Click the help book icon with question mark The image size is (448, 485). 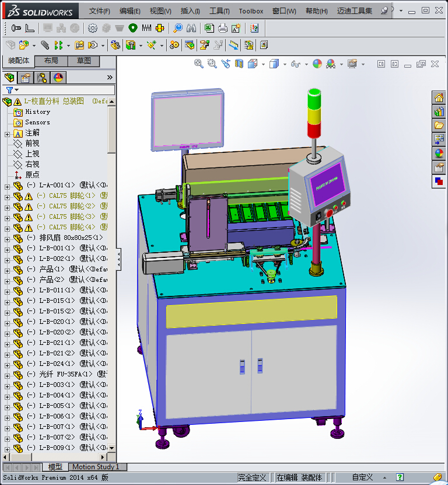click(x=254, y=28)
